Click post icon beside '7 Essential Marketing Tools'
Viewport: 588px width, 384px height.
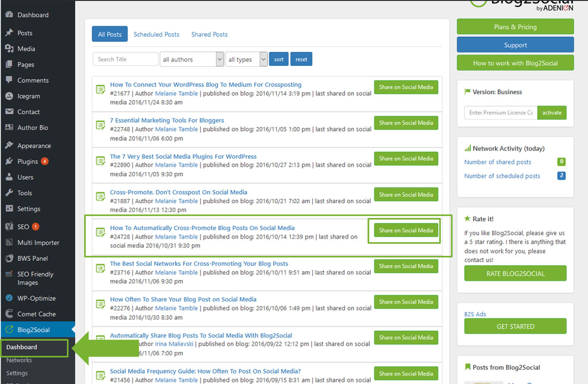click(x=101, y=125)
